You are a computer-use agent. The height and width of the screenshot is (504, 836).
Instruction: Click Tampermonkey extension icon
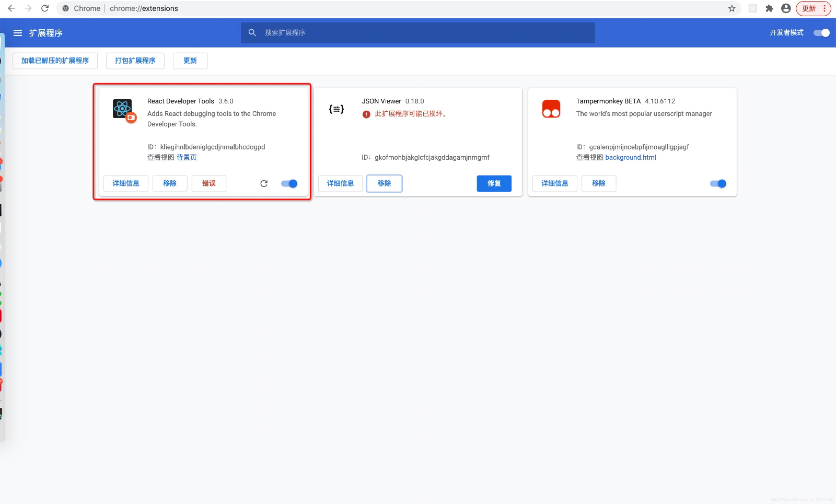tap(551, 109)
